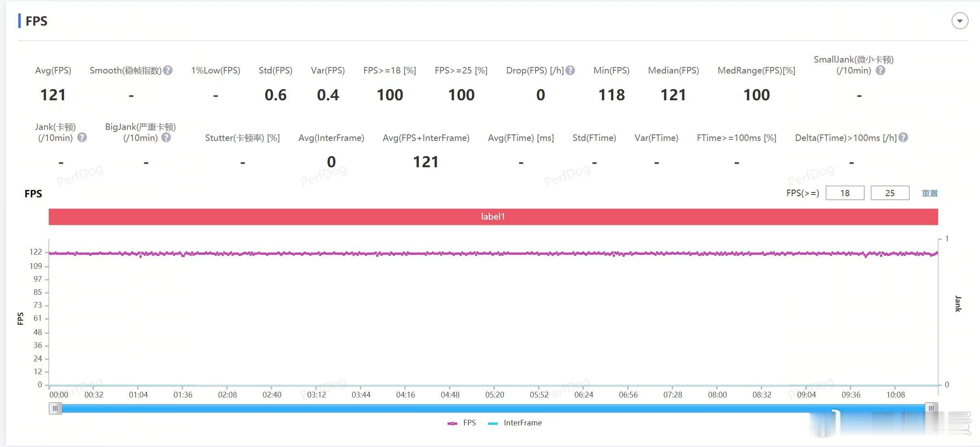Viewport: 980px width, 447px height.
Task: Click the Min(FPS) value 118
Action: [x=611, y=95]
